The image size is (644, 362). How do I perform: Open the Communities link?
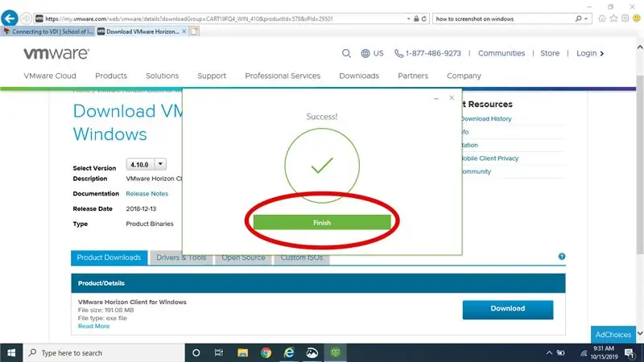pyautogui.click(x=502, y=53)
